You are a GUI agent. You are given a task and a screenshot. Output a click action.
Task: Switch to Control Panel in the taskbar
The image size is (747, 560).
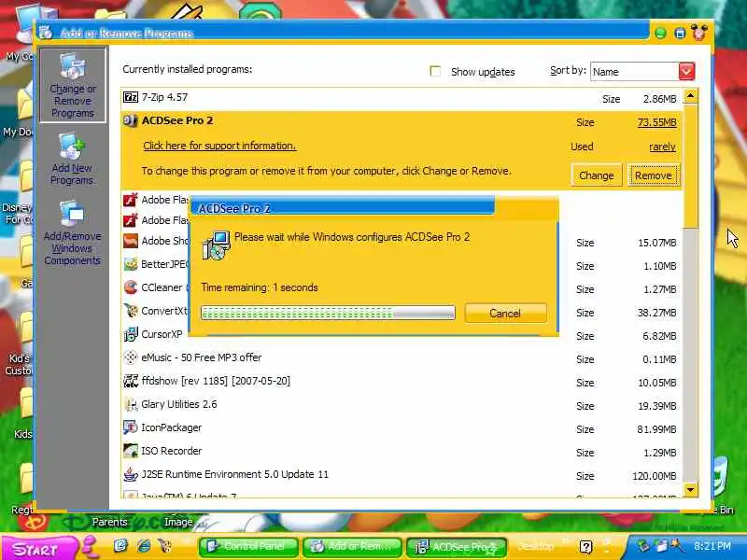[248, 546]
